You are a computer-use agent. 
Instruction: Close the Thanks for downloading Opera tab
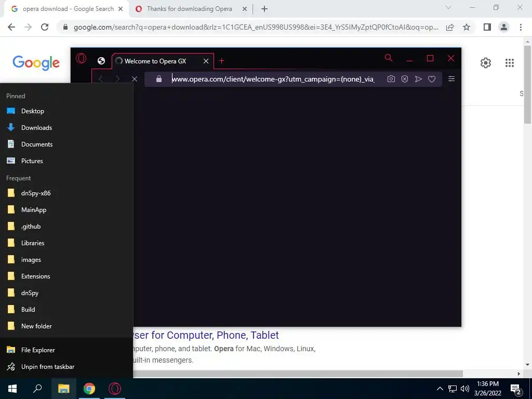tap(245, 9)
